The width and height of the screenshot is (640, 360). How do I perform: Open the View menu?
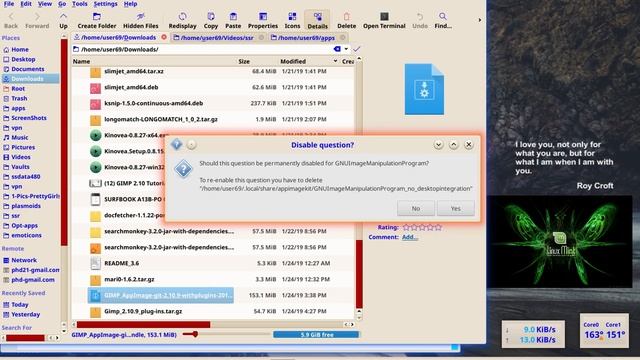[45, 4]
